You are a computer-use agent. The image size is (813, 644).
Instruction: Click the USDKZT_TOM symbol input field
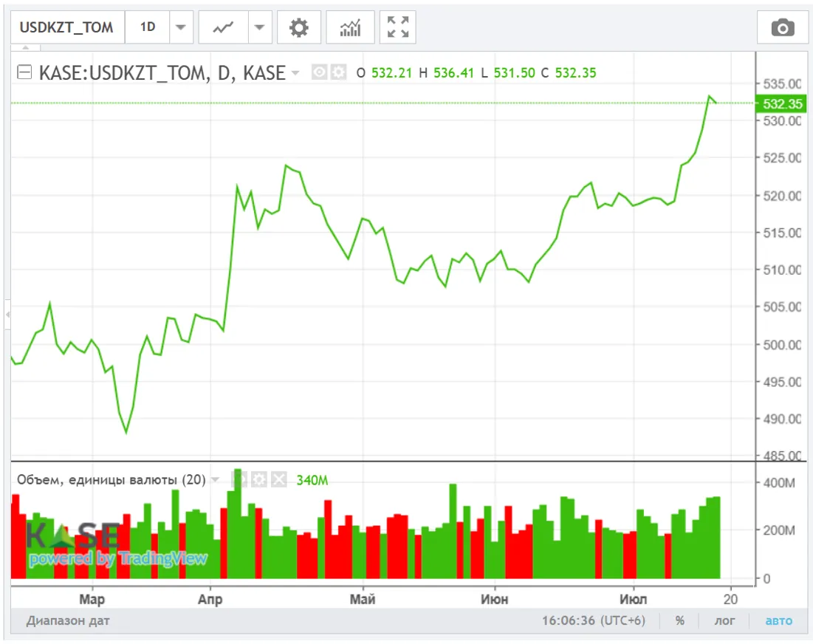coord(66,28)
